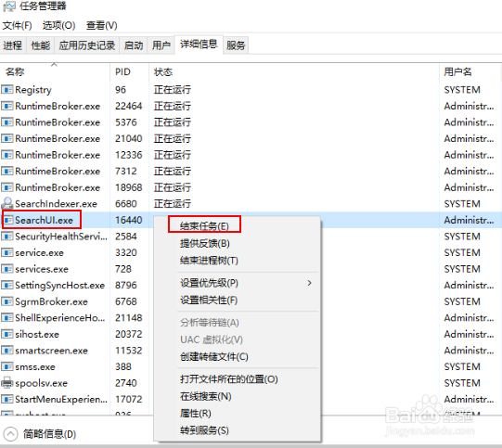The width and height of the screenshot is (502, 448).
Task: Click the Registry process icon
Action: pos(7,89)
